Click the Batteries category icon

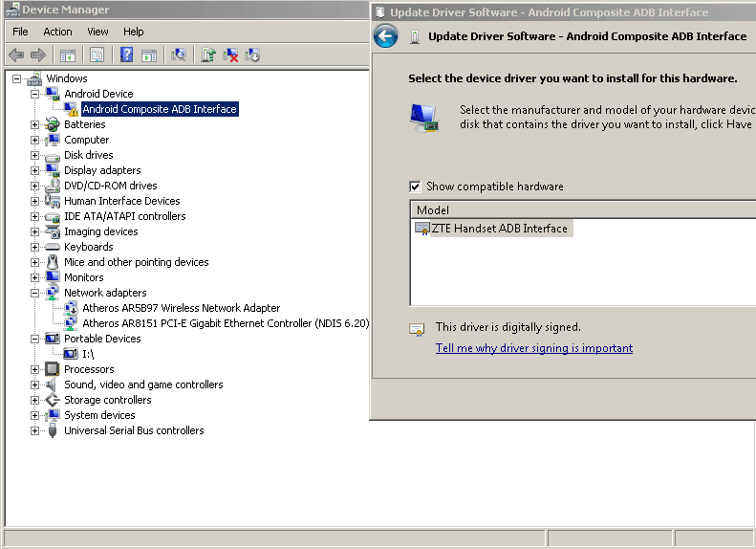pyautogui.click(x=52, y=124)
